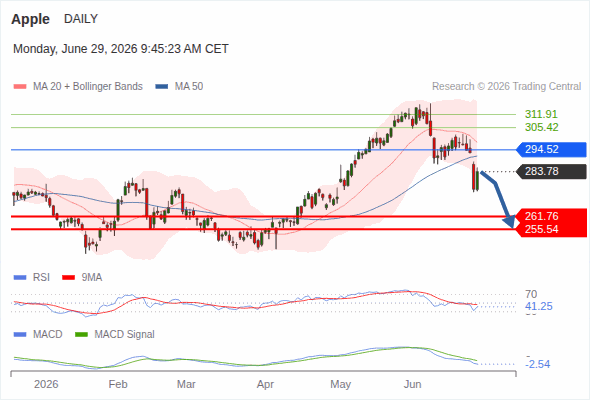Click the MACD Signal legend label
590x400 pixels.
(125, 335)
